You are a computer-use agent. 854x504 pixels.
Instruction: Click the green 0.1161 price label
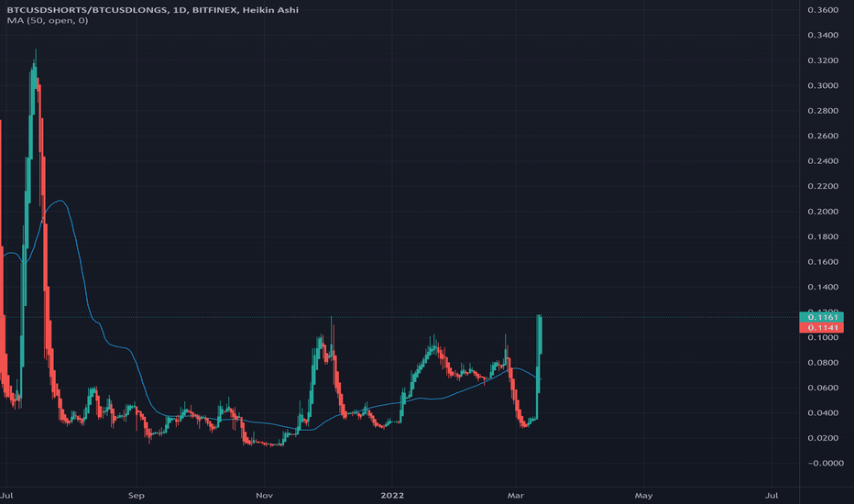(822, 317)
